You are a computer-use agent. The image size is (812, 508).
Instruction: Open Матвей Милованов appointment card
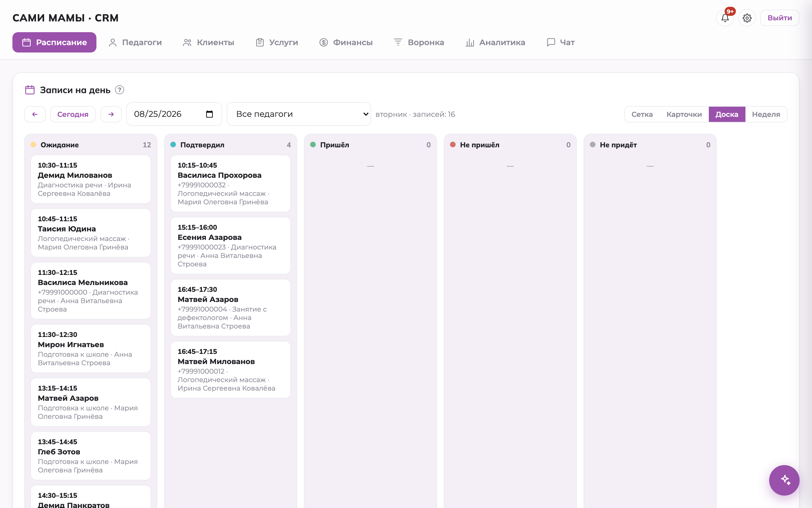coord(231,370)
